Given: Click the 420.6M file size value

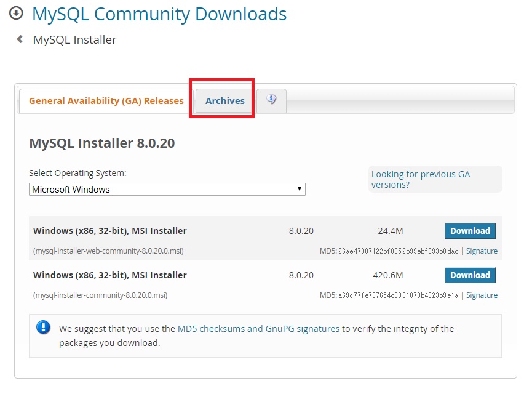Looking at the screenshot, I should click(388, 275).
